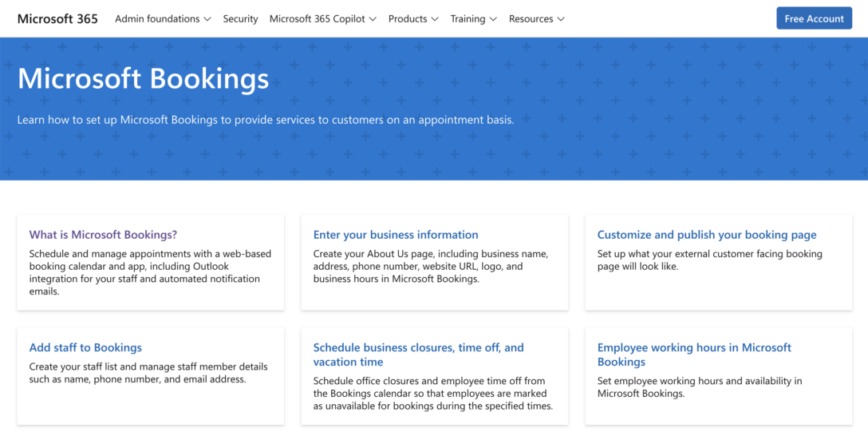This screenshot has height=440, width=868.
Task: Open 'Customize and publish your booking page'
Action: (706, 235)
